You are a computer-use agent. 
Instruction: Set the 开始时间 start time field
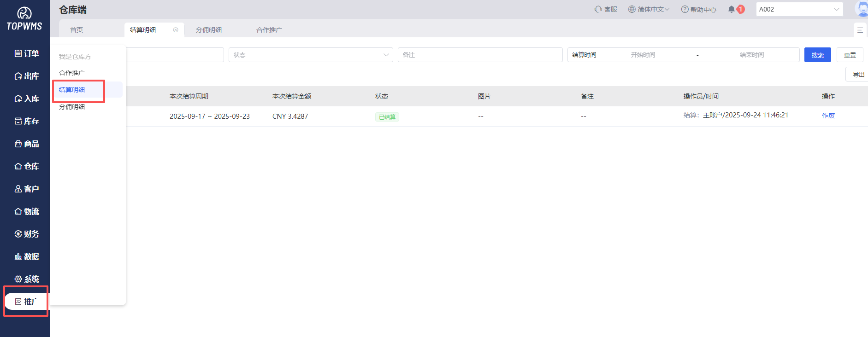pos(643,55)
